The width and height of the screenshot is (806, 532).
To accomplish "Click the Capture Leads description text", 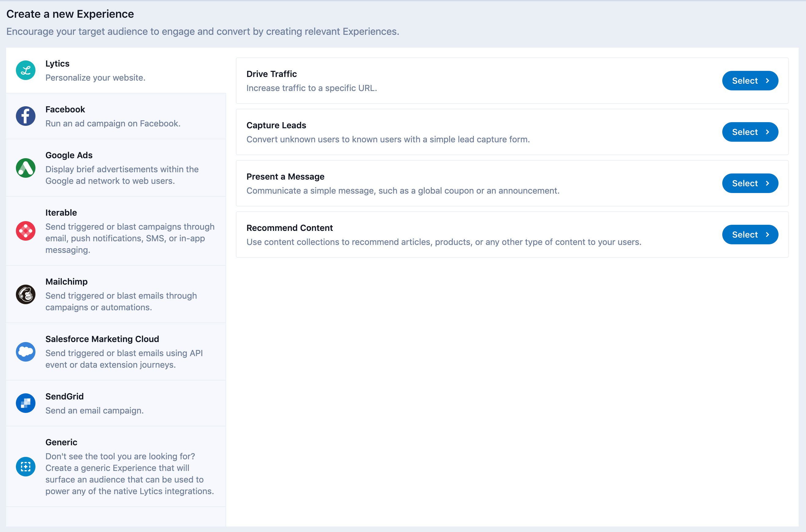I will point(387,140).
